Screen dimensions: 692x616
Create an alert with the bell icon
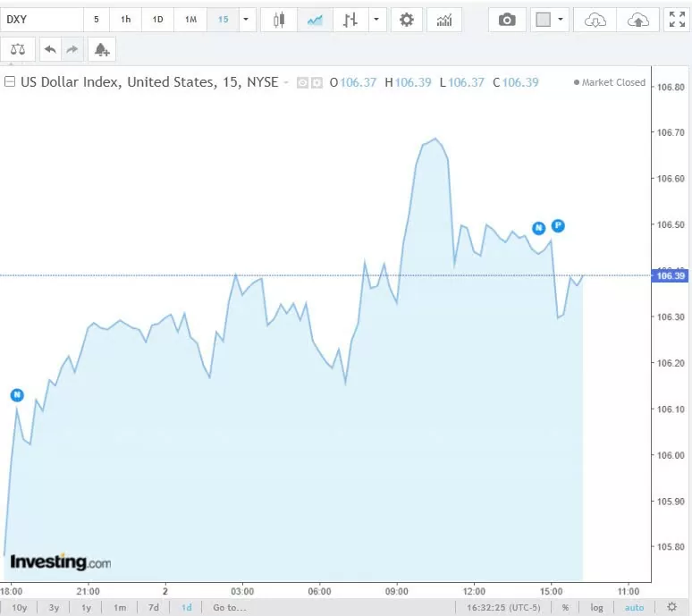pos(101,49)
